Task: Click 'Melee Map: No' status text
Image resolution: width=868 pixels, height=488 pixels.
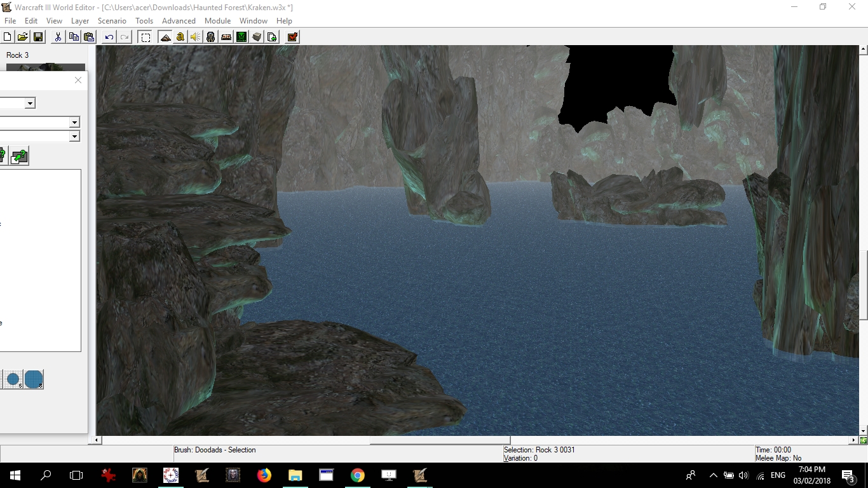Action: 778,458
